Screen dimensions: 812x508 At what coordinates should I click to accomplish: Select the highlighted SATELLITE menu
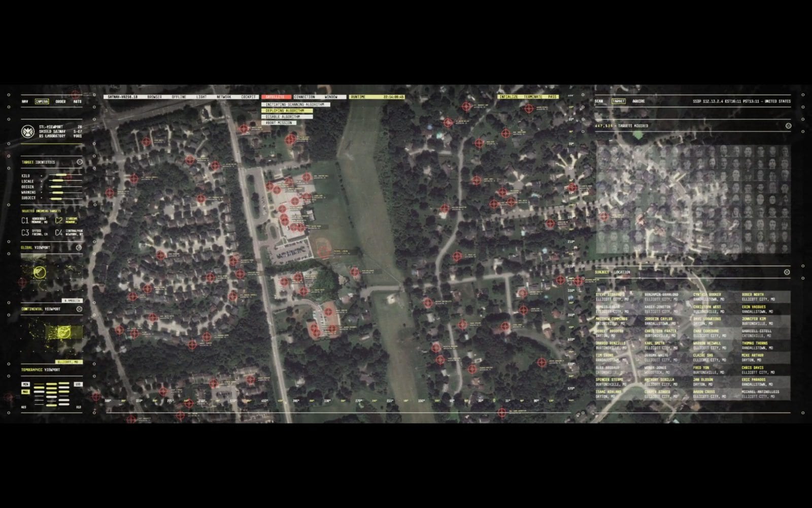pos(276,97)
